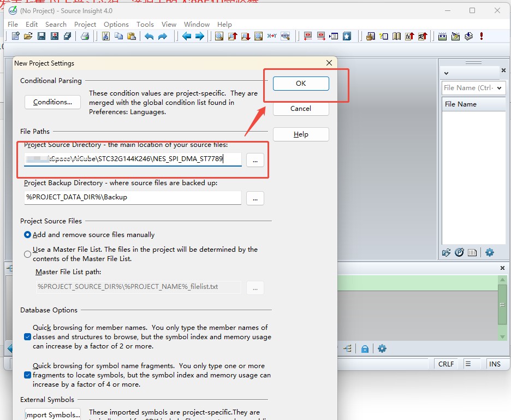
Task: Click the Search Backward up-arrow icon
Action: click(233, 36)
